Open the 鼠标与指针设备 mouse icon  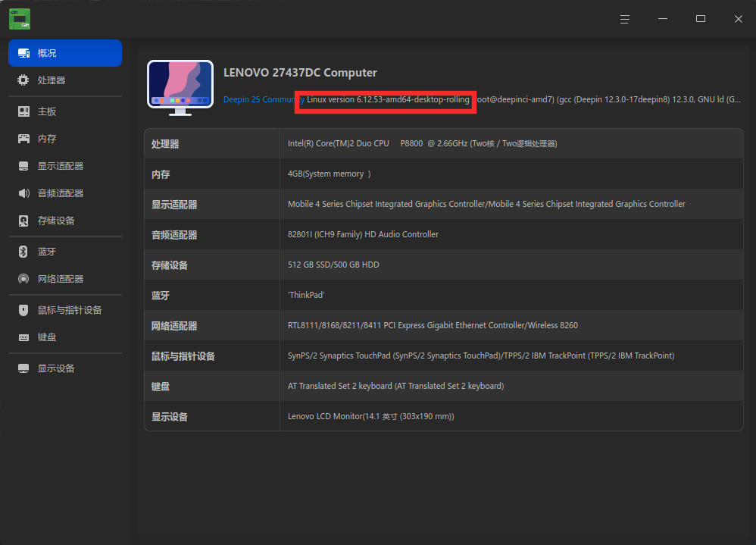23,310
